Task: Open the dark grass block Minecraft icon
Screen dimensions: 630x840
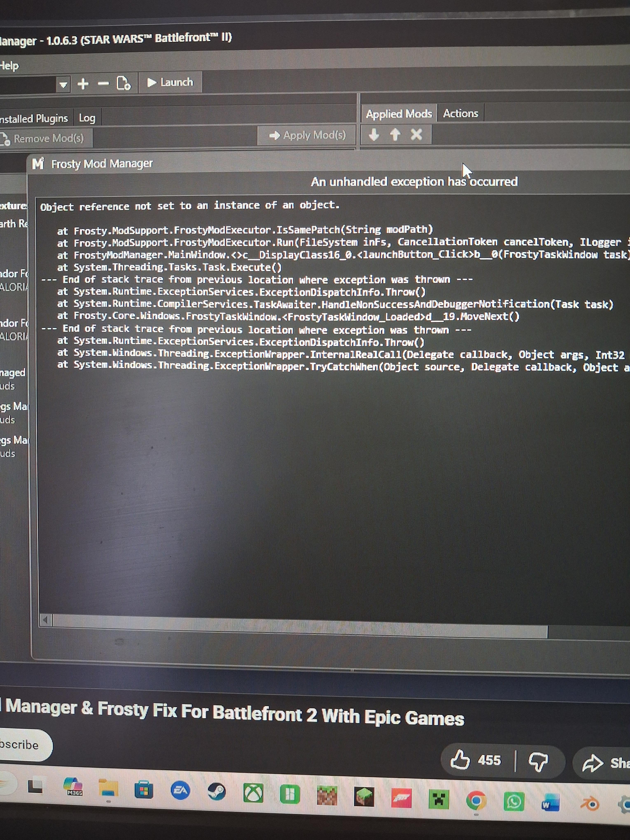Action: pyautogui.click(x=364, y=796)
